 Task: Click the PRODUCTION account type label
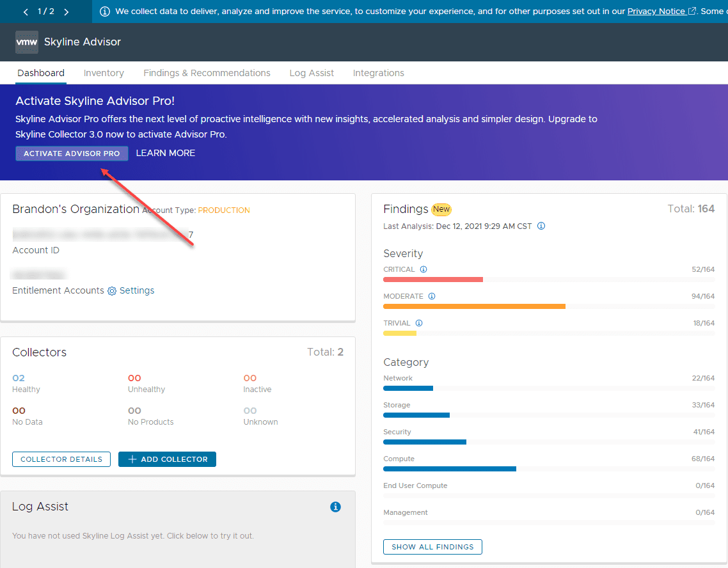[224, 210]
